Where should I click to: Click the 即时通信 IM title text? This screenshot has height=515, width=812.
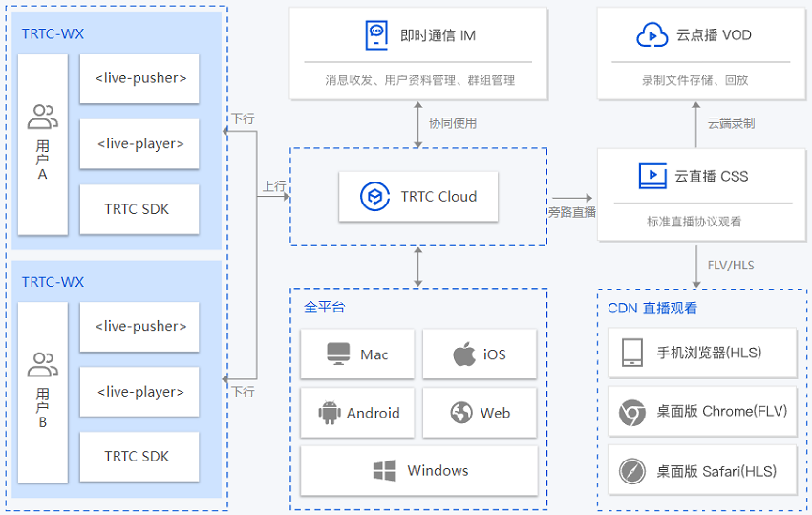point(438,35)
